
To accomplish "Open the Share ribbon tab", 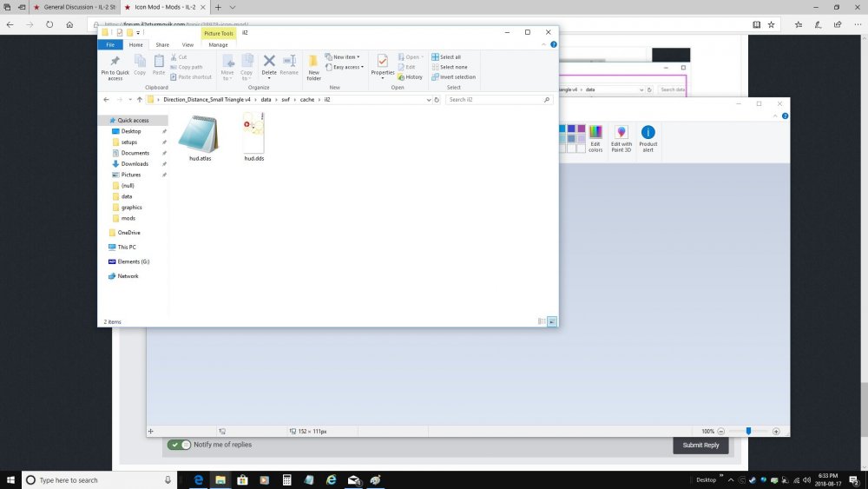I will pyautogui.click(x=163, y=44).
